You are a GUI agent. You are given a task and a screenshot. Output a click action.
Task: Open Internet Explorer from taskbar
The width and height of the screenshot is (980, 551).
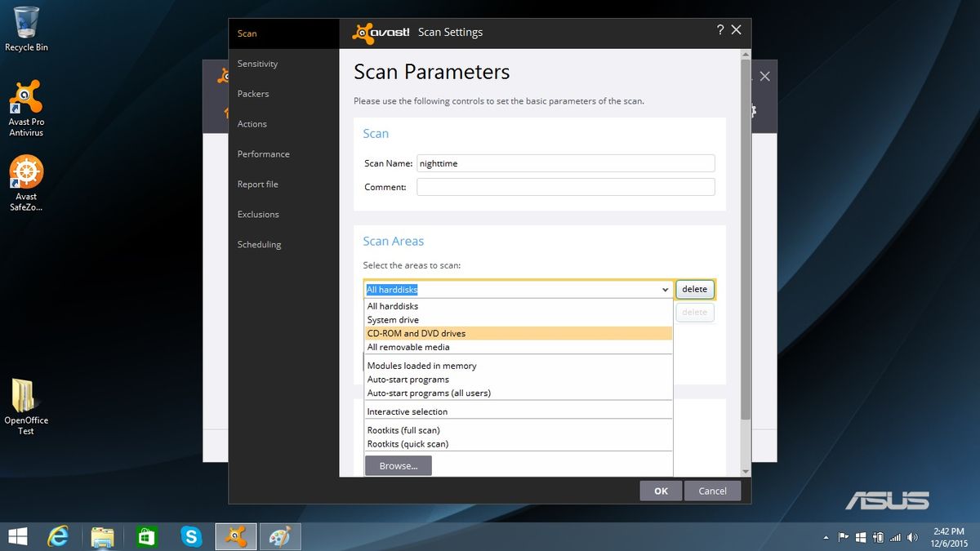point(58,536)
